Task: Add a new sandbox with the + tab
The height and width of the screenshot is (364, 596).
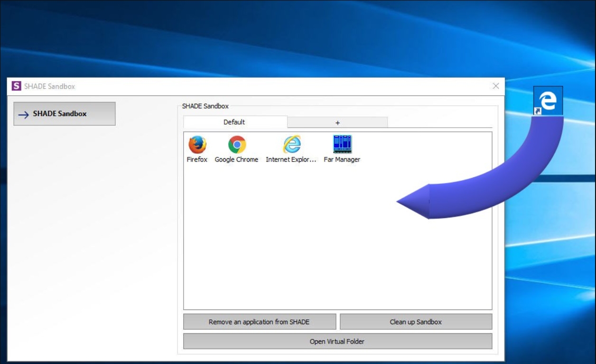Action: [x=337, y=123]
